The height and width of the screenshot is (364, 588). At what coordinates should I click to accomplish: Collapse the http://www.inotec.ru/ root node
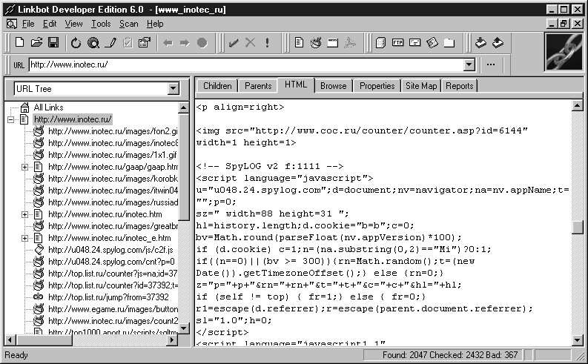tap(11, 119)
